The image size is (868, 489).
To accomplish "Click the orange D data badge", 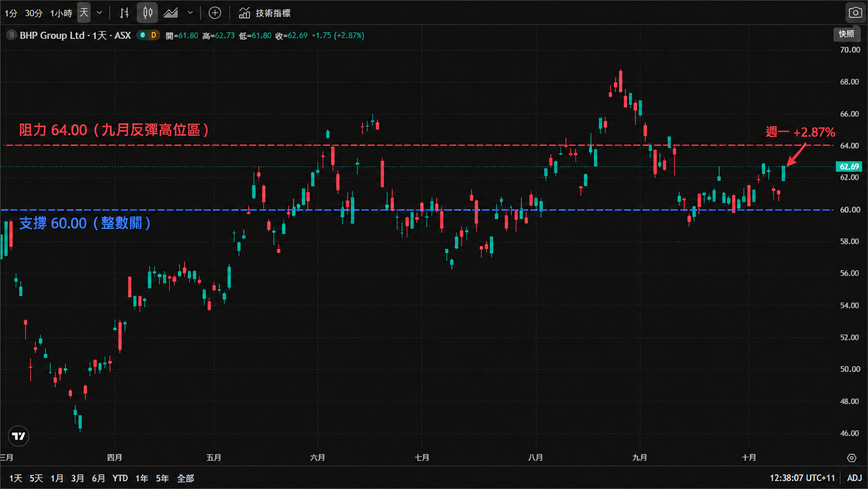I will (x=154, y=35).
